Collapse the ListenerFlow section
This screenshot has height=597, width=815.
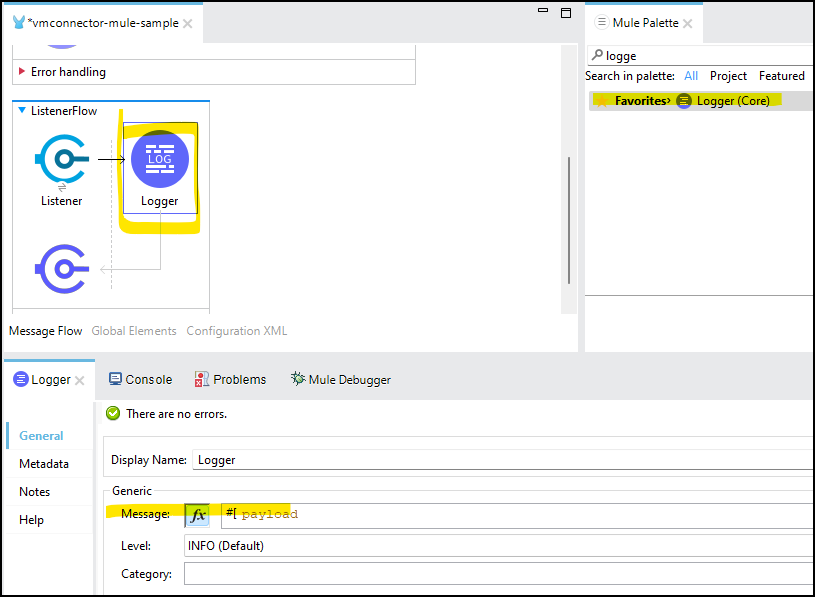point(22,110)
